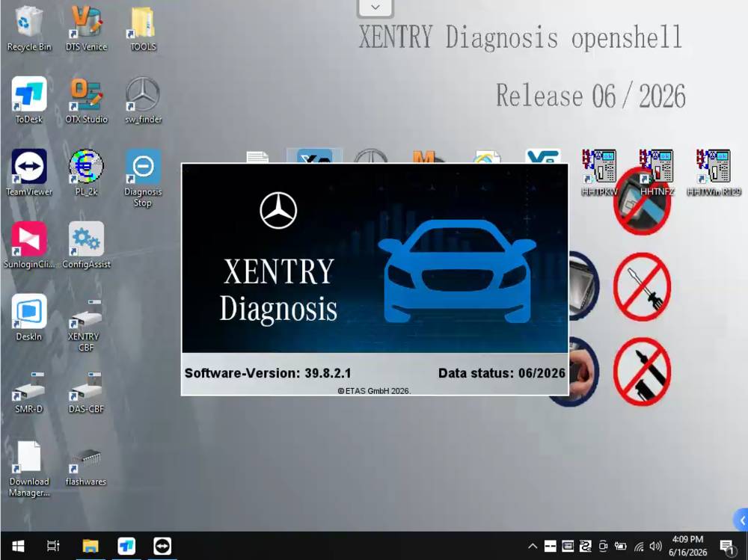The image size is (748, 560).
Task: Open the taskbar clock showing 4:09 PM
Action: pyautogui.click(x=687, y=546)
